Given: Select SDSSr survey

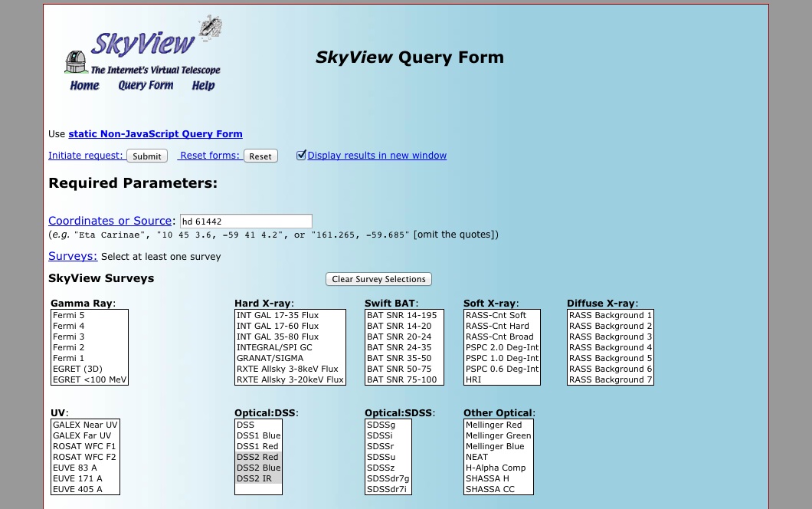Looking at the screenshot, I should point(388,446).
